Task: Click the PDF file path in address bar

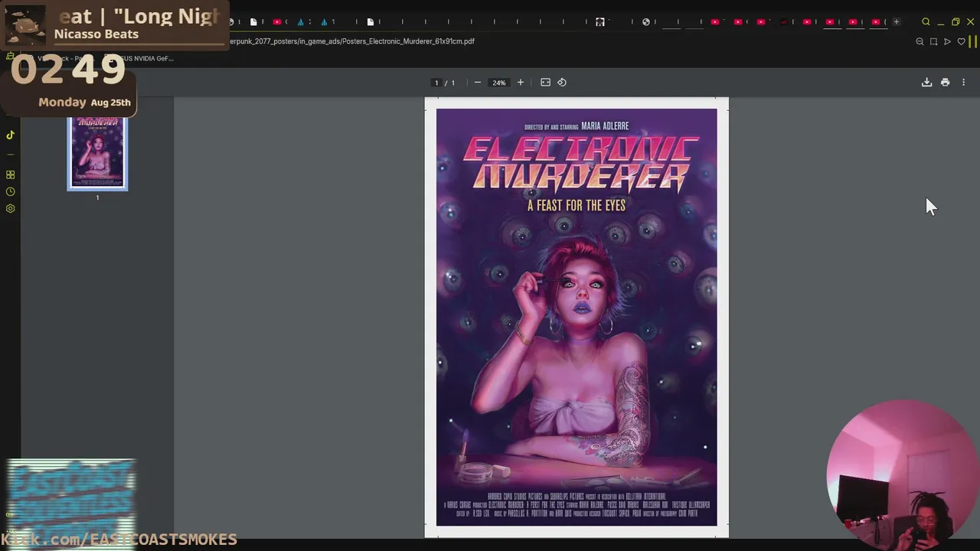Action: [352, 41]
